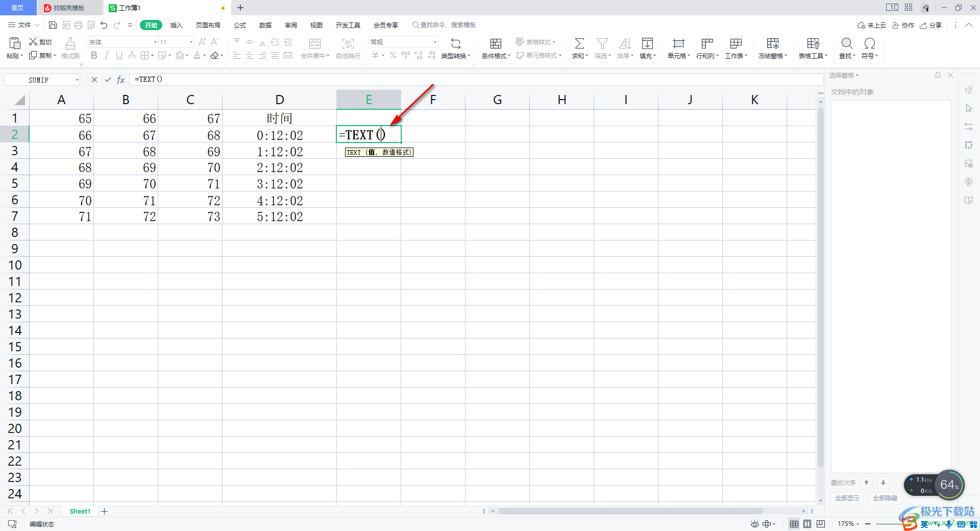The image size is (980, 531).
Task: Click the font color A swatch
Action: [197, 55]
